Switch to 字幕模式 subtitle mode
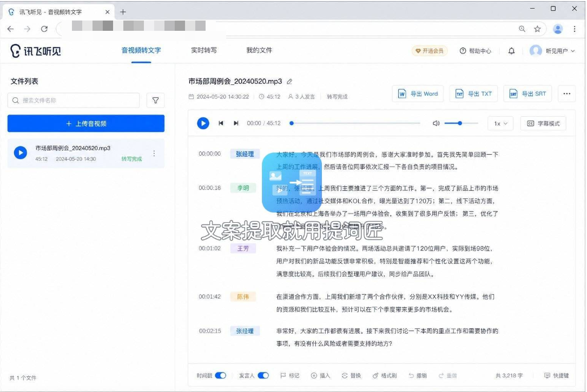Image resolution: width=587 pixels, height=392 pixels. point(543,123)
